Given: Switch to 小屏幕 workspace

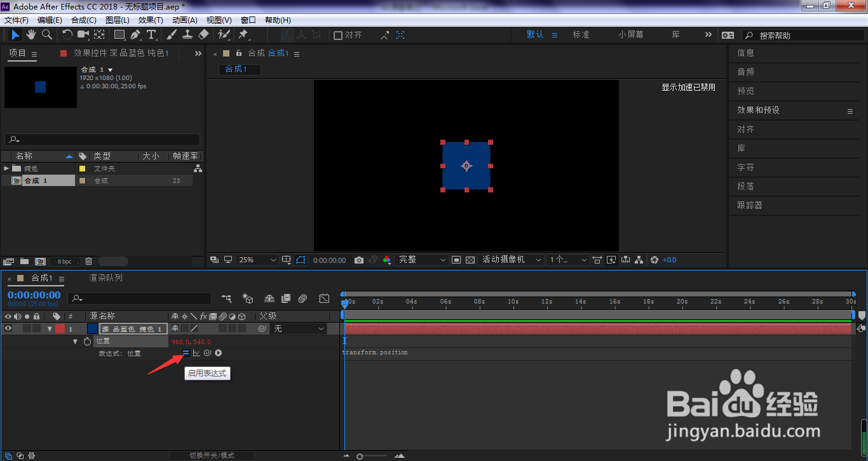Looking at the screenshot, I should point(630,35).
